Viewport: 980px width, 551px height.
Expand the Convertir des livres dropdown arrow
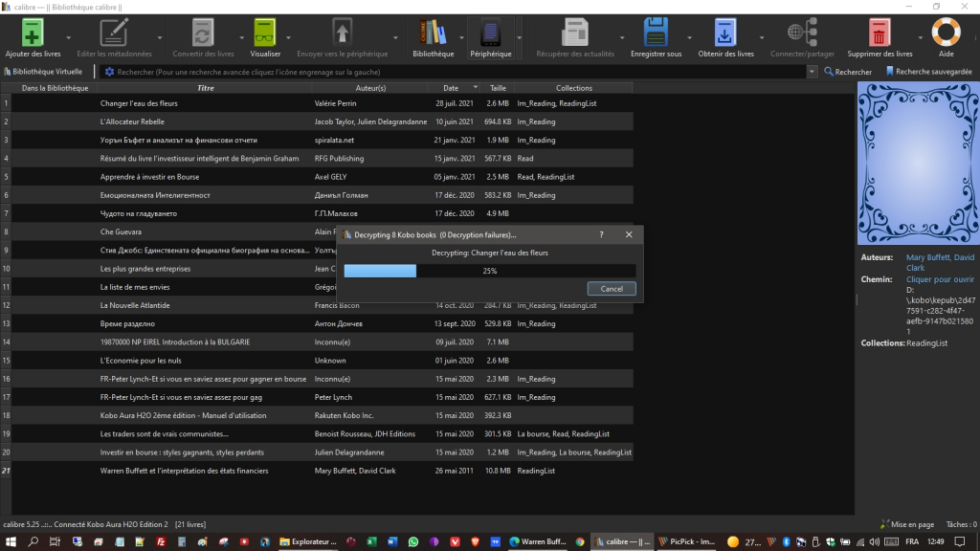pos(242,37)
